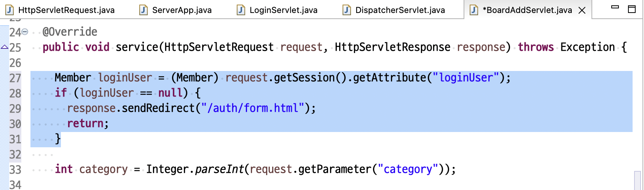Click the Java file icon of BoardAddServlet.java
The image size is (644, 190).
pyautogui.click(x=473, y=10)
